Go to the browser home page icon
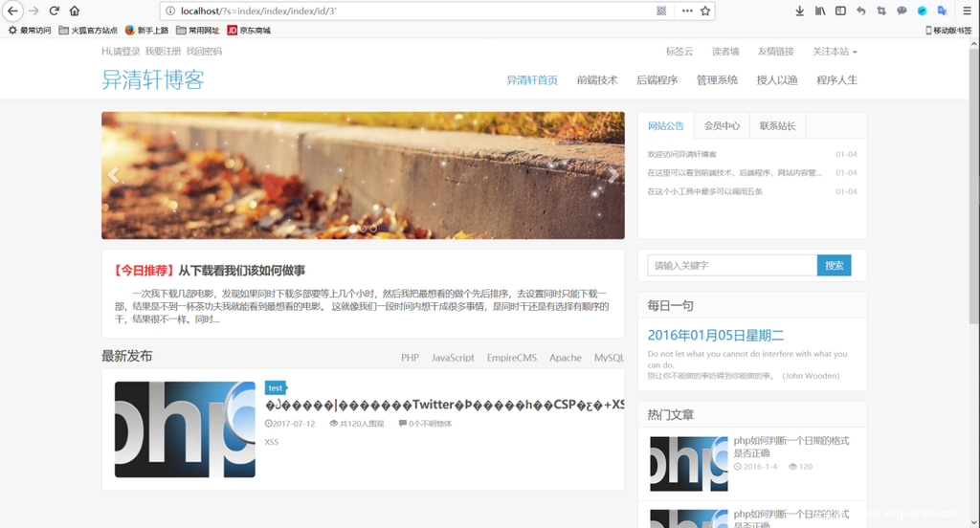Image resolution: width=980 pixels, height=528 pixels. pos(75,11)
